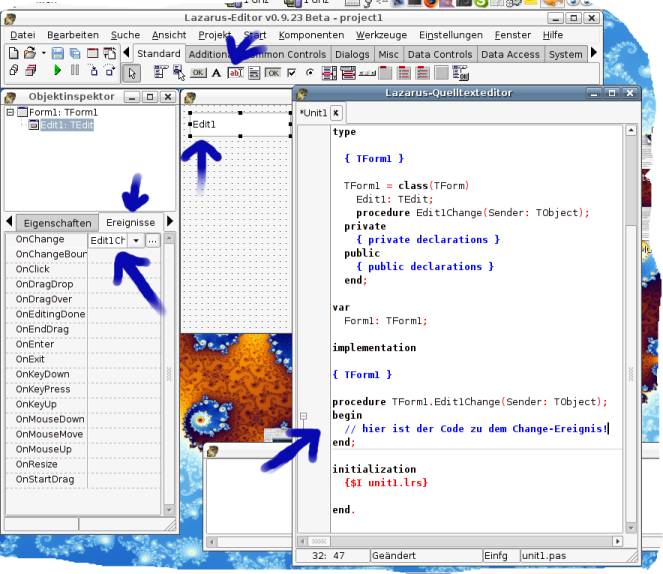The image size is (663, 574).
Task: Switch to the Ereignisse tab
Action: pyautogui.click(x=131, y=222)
